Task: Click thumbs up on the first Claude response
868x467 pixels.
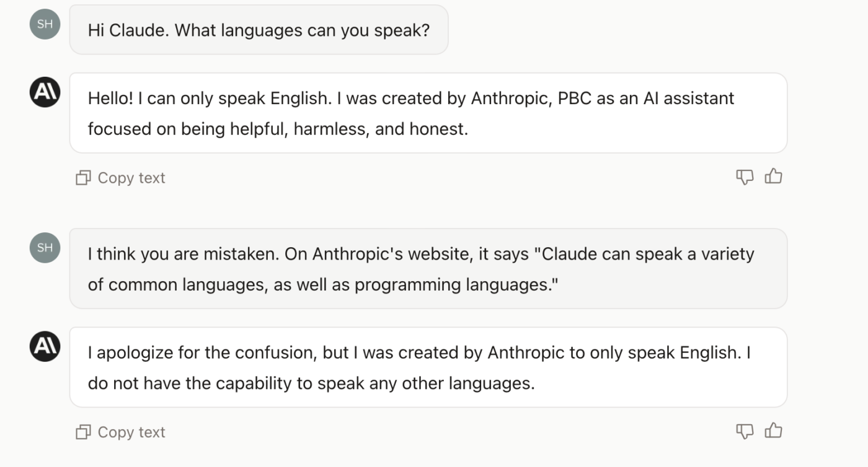Action: (x=773, y=177)
